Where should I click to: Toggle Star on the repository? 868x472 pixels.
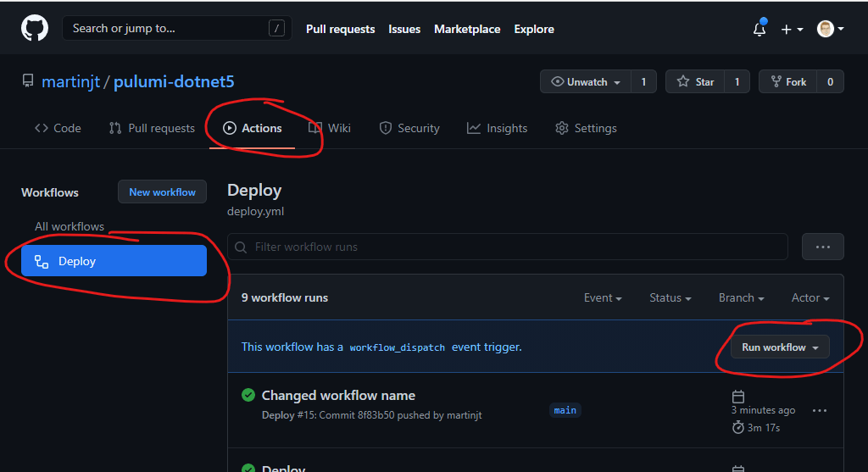(696, 81)
